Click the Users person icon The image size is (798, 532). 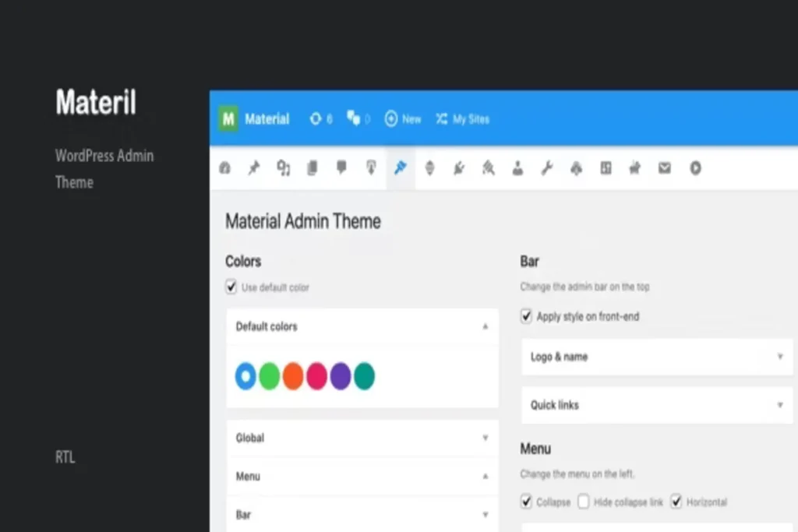(x=517, y=167)
